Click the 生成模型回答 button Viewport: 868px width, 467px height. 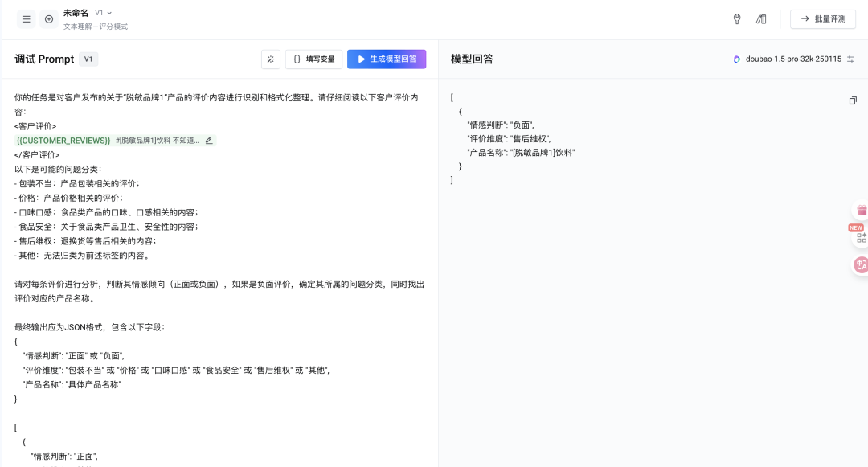coord(387,59)
